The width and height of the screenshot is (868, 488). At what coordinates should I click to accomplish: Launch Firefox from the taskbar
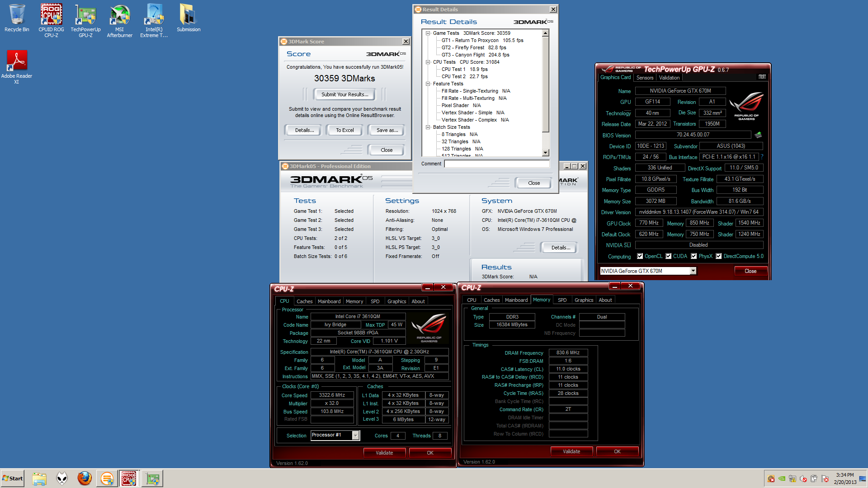[x=85, y=479]
